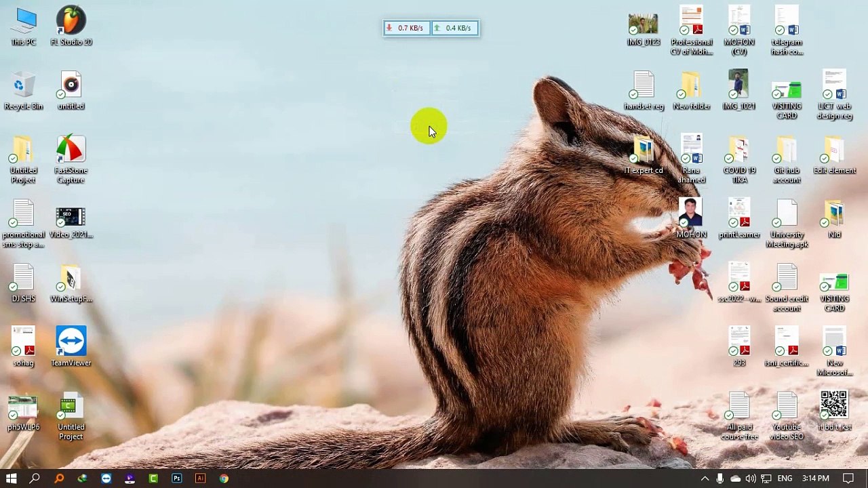Select the Nid archive icon
The image size is (868, 488).
tap(834, 218)
